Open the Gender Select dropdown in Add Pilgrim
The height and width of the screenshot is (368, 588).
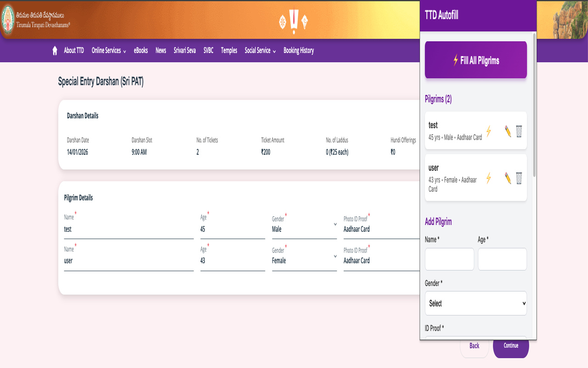pyautogui.click(x=476, y=303)
